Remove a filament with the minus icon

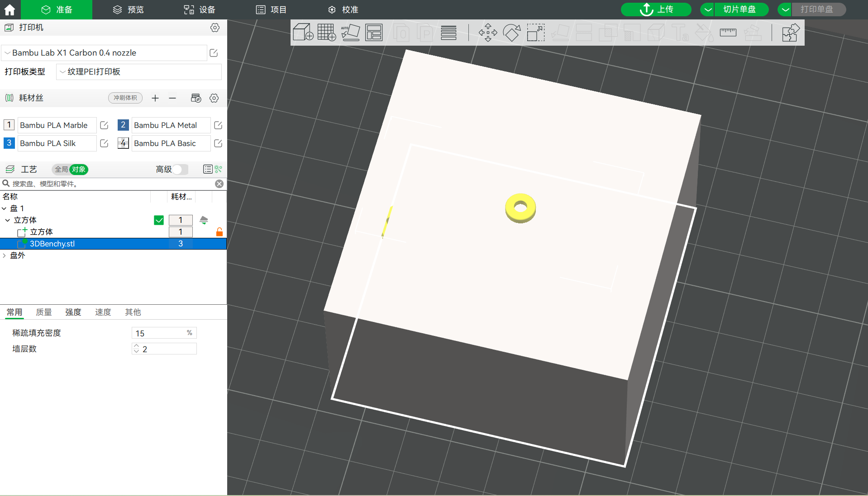(172, 98)
